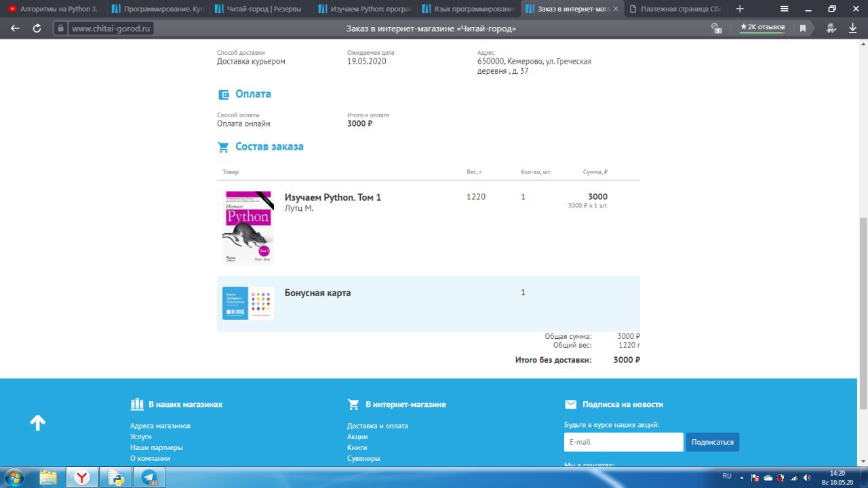Image resolution: width=868 pixels, height=488 pixels.
Task: Click the scroll-to-top arrow icon
Action: [x=38, y=423]
